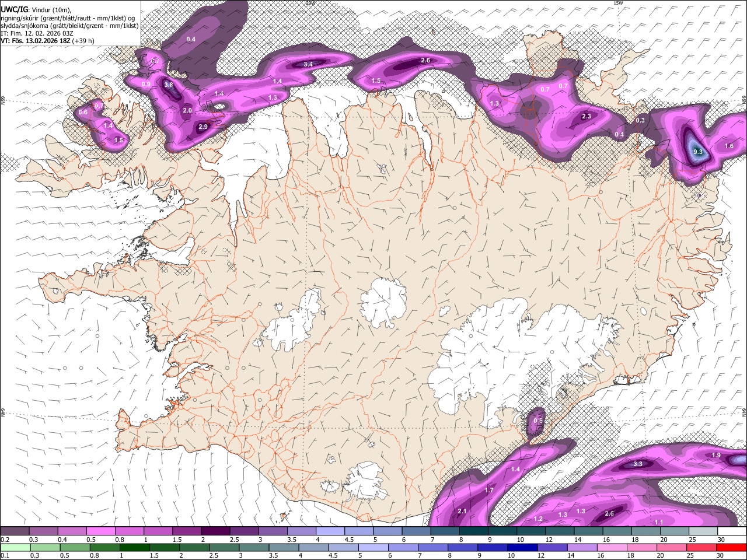Select the bright pink 0.5–0.8 upper legend swatch
This screenshot has height=560, width=747.
coord(100,531)
